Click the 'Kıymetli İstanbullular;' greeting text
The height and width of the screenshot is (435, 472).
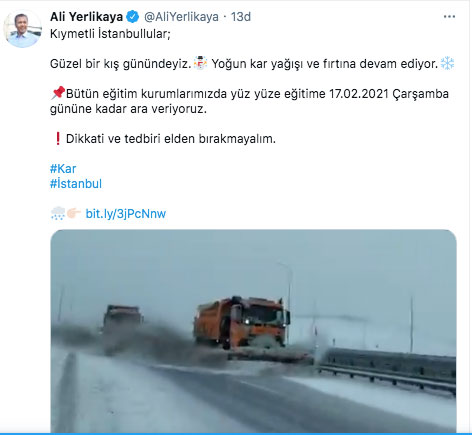(110, 34)
